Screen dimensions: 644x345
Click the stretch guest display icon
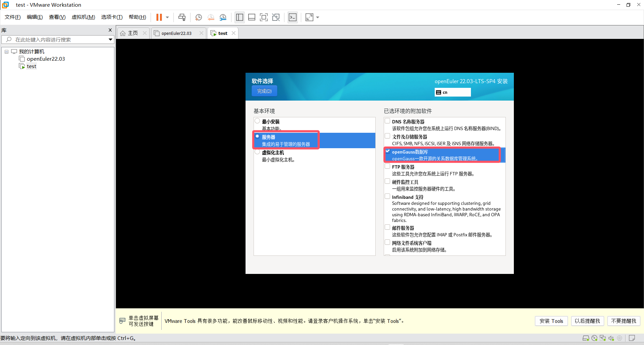coord(309,17)
